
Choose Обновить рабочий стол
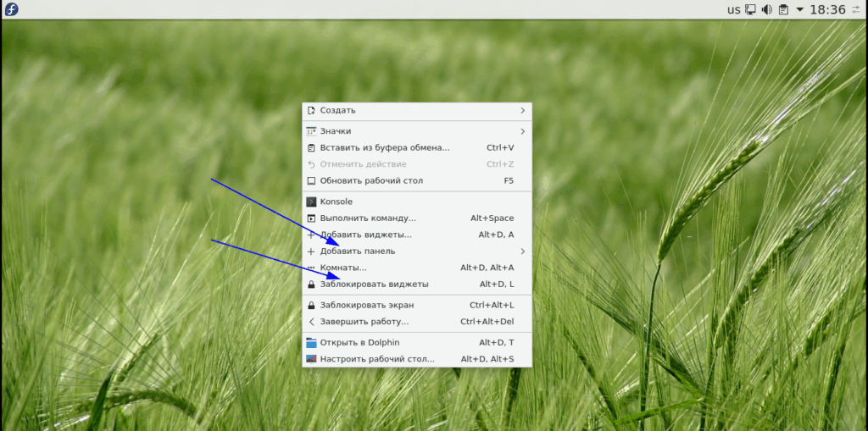[x=371, y=180]
